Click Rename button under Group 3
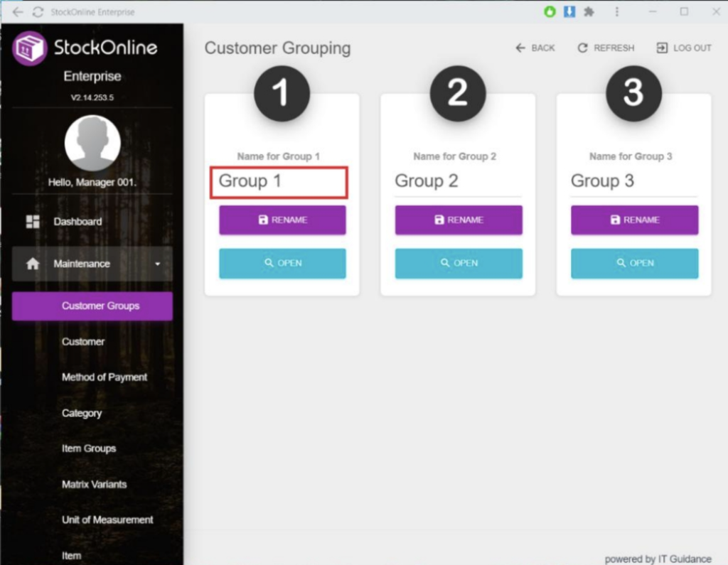The width and height of the screenshot is (728, 565). pos(634,220)
